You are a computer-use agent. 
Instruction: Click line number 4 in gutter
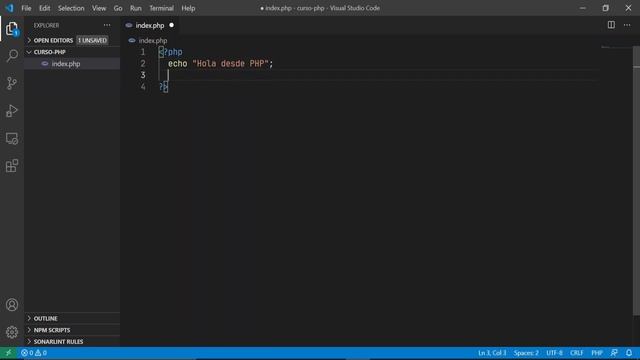coord(143,87)
